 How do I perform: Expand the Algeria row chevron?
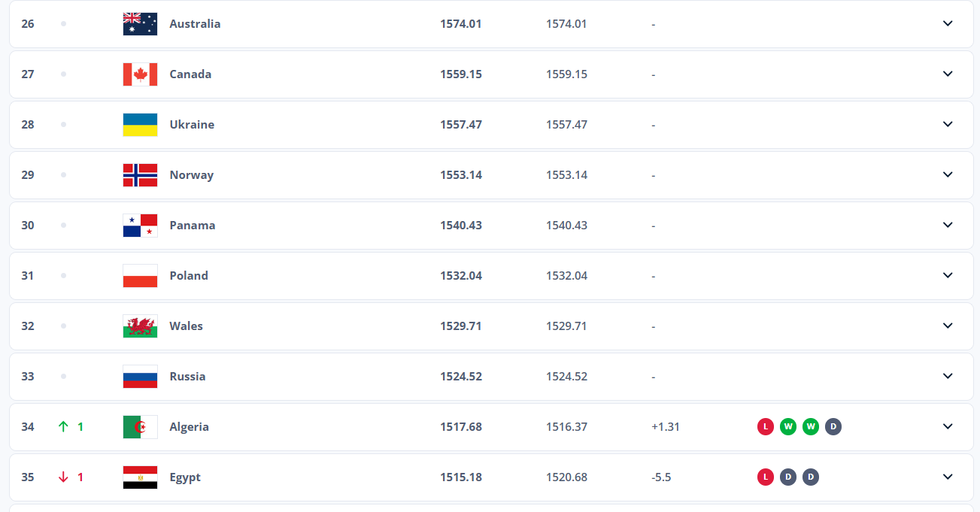(x=948, y=427)
